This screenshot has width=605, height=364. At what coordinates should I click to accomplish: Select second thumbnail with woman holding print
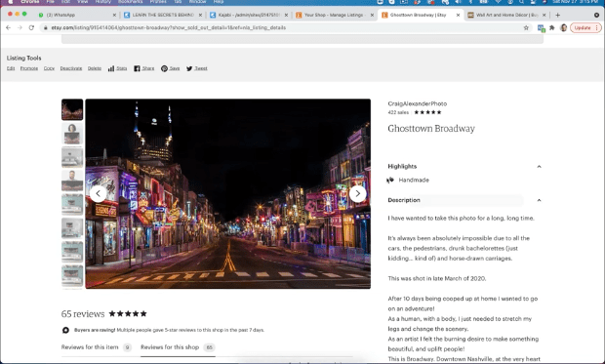pyautogui.click(x=72, y=134)
